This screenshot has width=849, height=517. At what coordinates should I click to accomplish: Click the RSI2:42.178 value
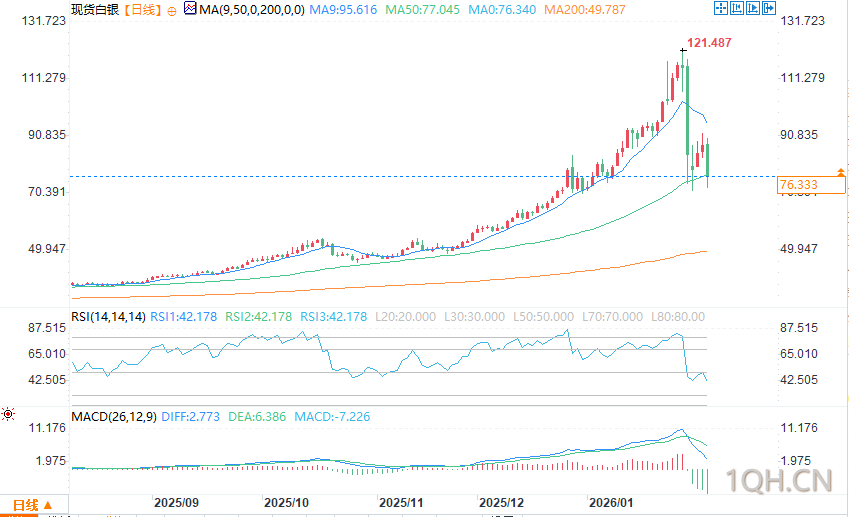click(258, 317)
